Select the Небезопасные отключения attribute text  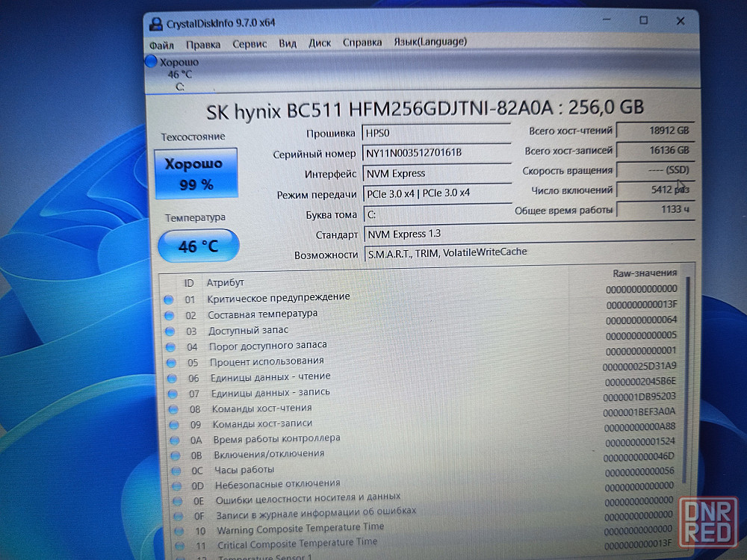tap(278, 485)
